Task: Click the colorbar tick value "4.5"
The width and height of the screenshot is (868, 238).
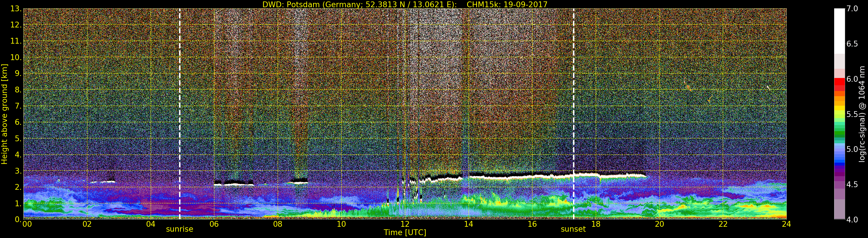Action: click(x=852, y=184)
